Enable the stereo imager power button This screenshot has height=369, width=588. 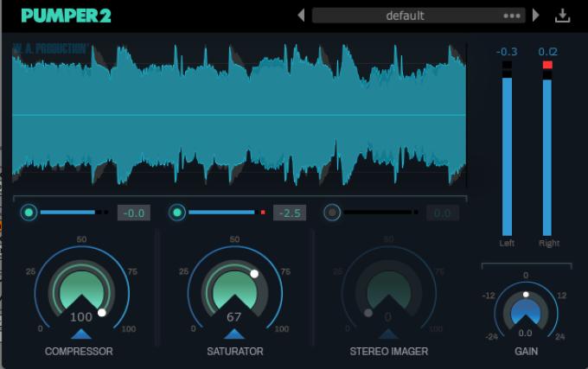click(x=332, y=213)
